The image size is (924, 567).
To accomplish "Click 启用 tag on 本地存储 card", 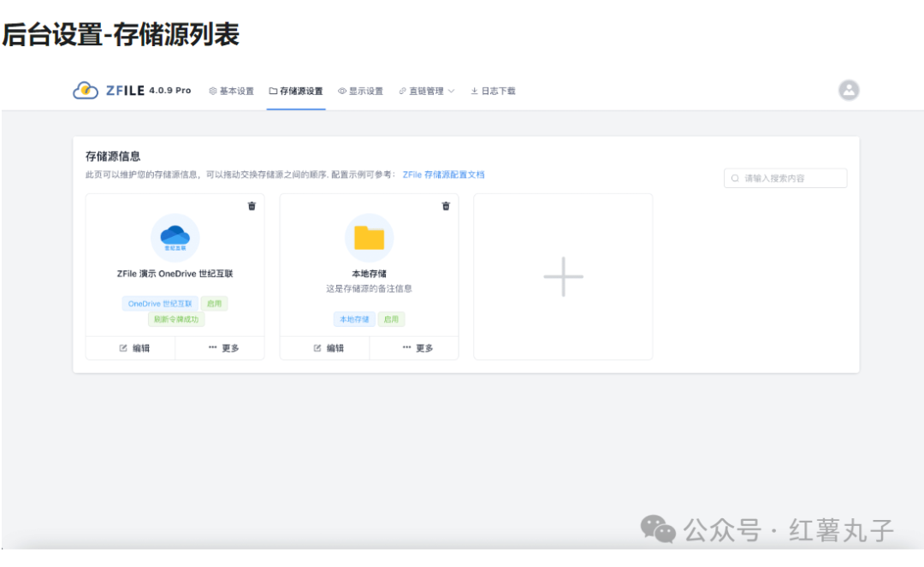I will point(391,319).
